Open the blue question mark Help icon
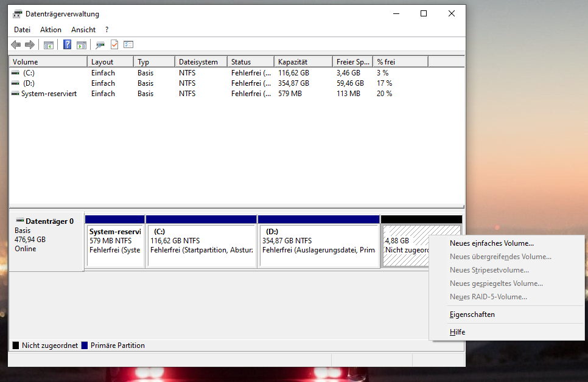This screenshot has height=382, width=588. point(67,45)
